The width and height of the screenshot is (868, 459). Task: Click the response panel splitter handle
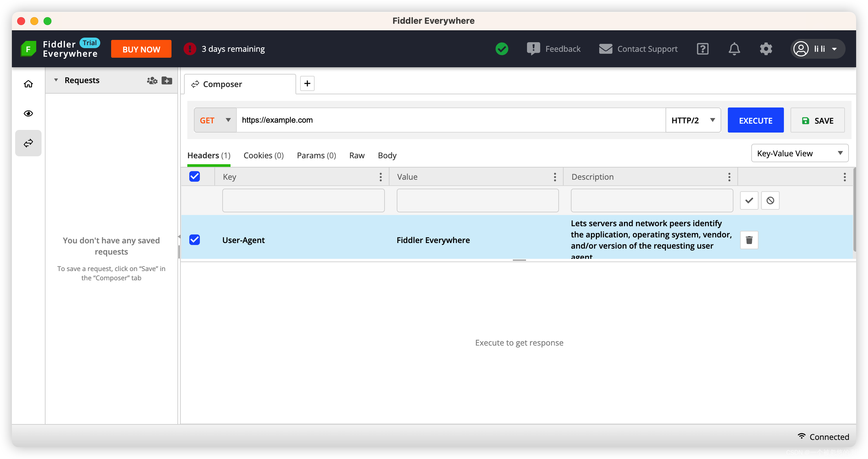click(x=519, y=260)
